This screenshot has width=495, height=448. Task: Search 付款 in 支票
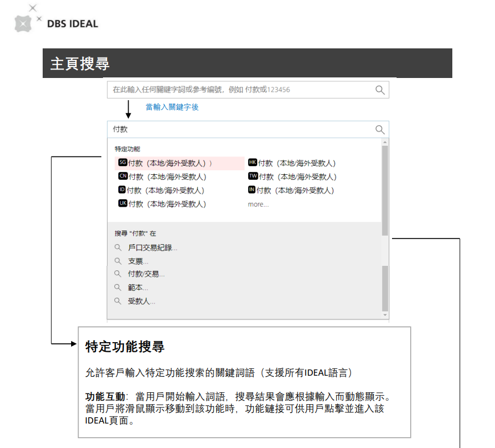[x=138, y=261]
